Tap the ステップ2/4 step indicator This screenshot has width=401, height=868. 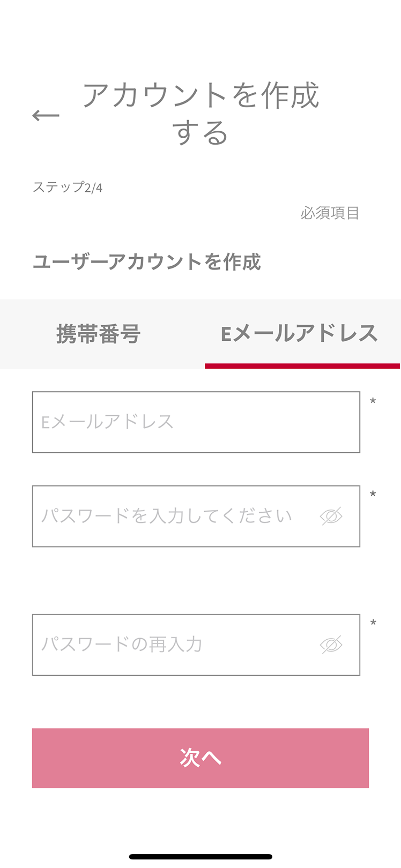[68, 188]
